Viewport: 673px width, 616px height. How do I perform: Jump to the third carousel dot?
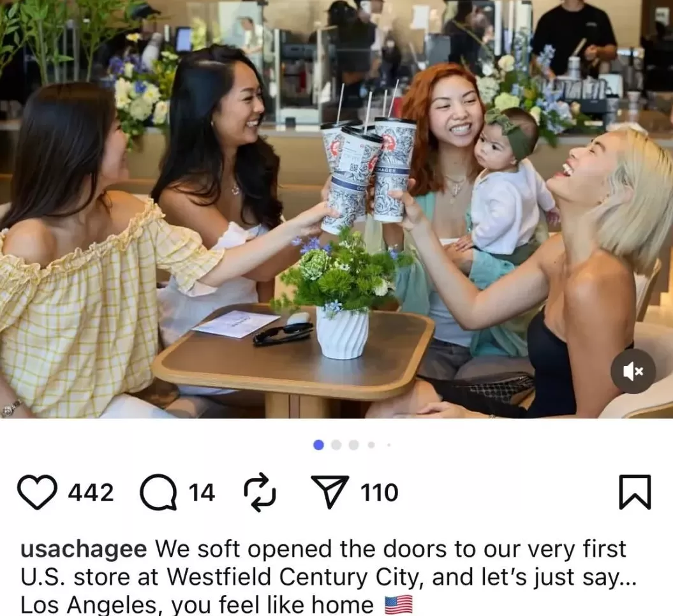pyautogui.click(x=353, y=445)
